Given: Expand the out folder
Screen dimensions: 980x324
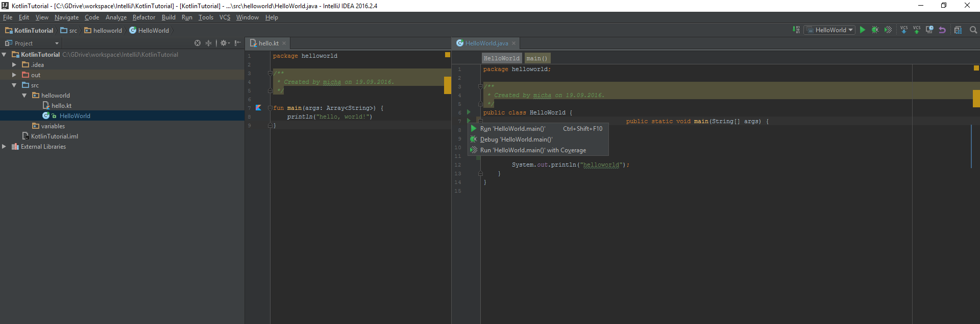Looking at the screenshot, I should [14, 75].
